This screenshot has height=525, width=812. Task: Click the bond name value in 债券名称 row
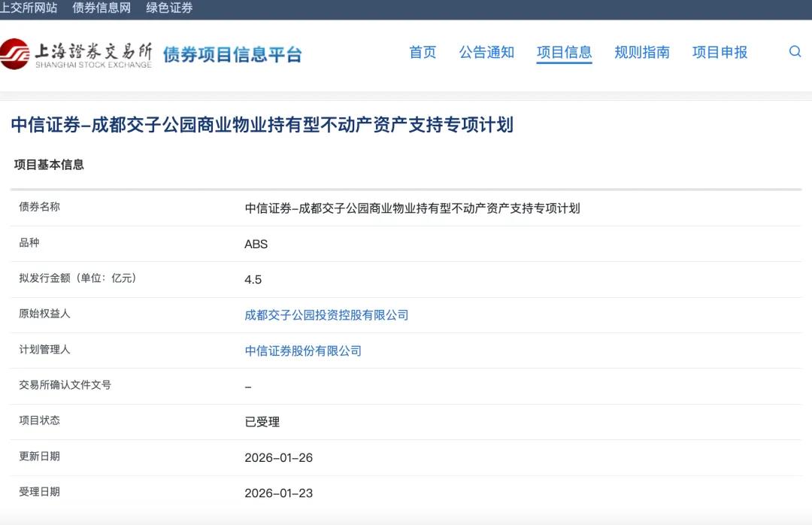click(x=412, y=208)
